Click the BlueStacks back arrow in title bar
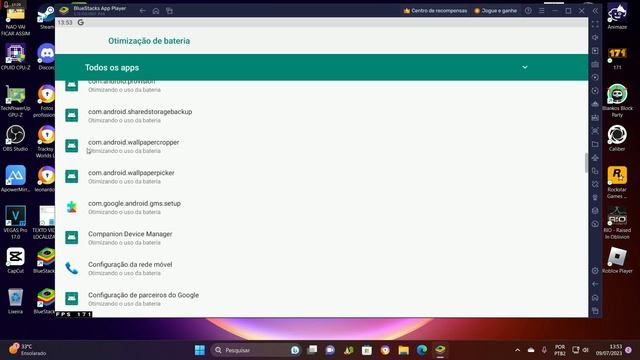This screenshot has height=360, width=640. point(142,11)
